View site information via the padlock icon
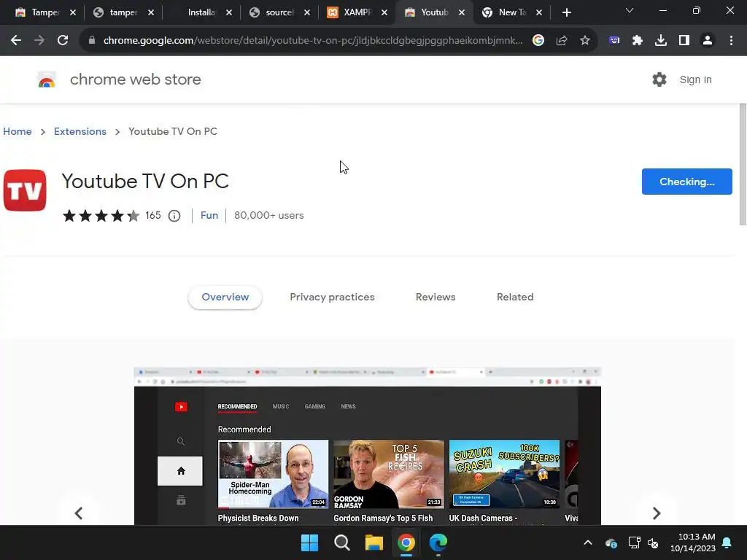The width and height of the screenshot is (747, 560). click(x=92, y=41)
